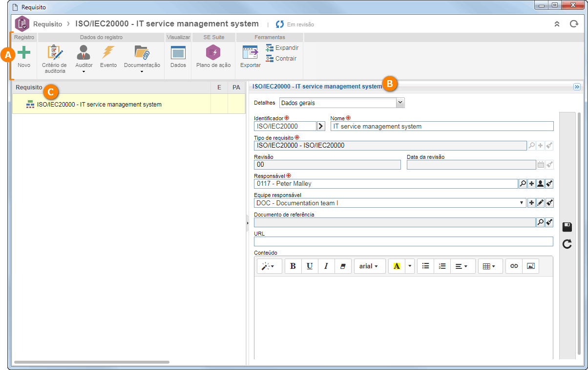
Task: Click Contrair in the Ferramentas group
Action: coord(281,59)
